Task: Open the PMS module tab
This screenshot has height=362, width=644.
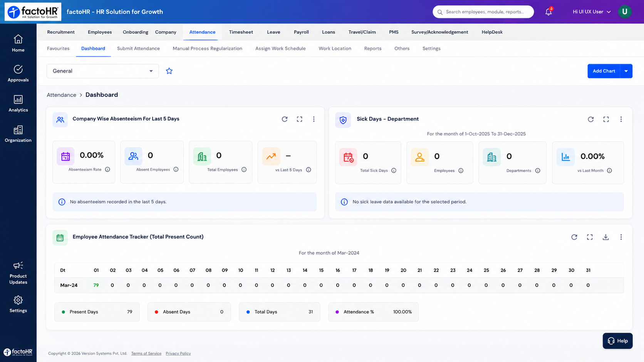Action: pos(394,32)
